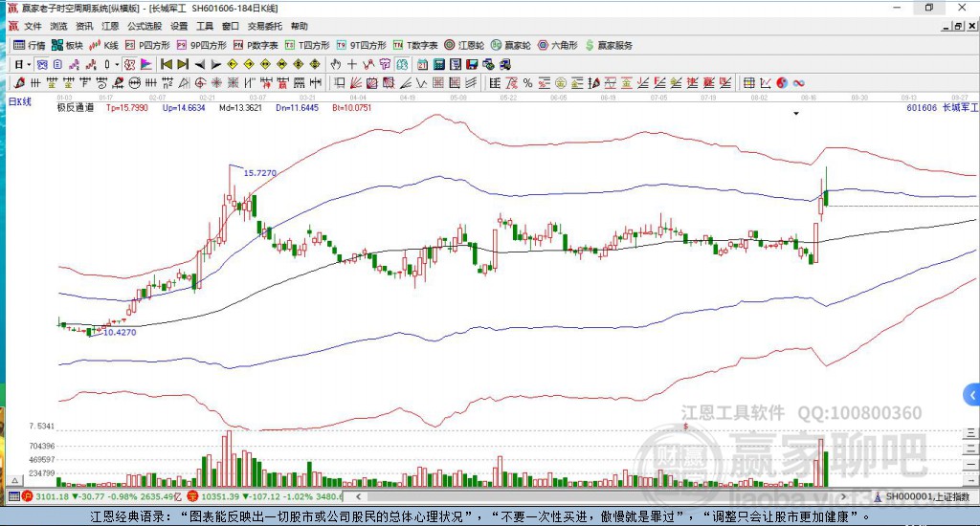Screen dimensions: 980x526
Task: Expand the dropdown arrow next to 0
Action: pyautogui.click(x=116, y=64)
